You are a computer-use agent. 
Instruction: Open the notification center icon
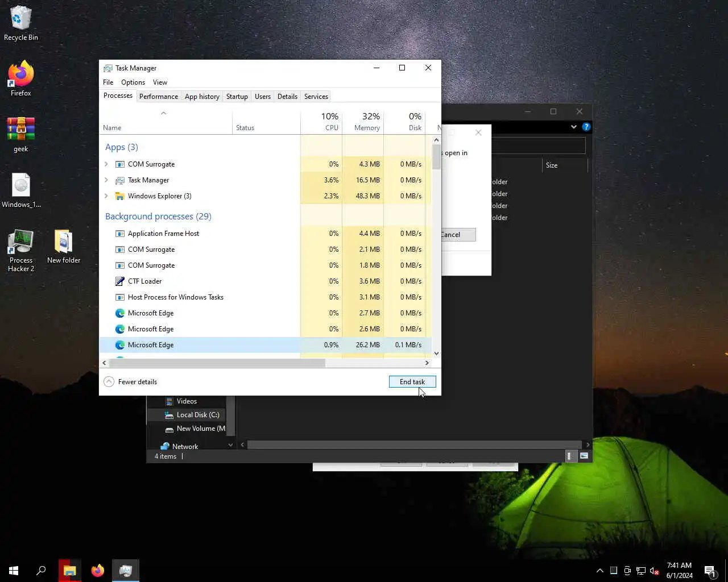pyautogui.click(x=710, y=571)
